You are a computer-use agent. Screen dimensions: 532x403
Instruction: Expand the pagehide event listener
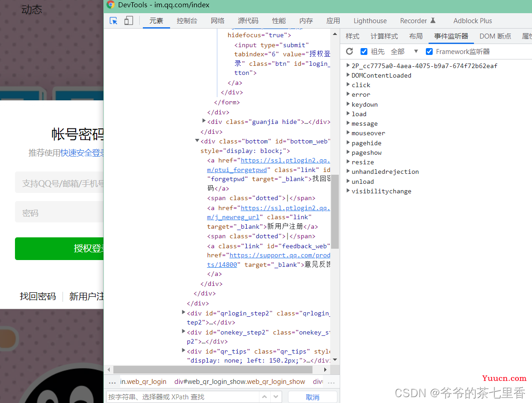coord(348,143)
